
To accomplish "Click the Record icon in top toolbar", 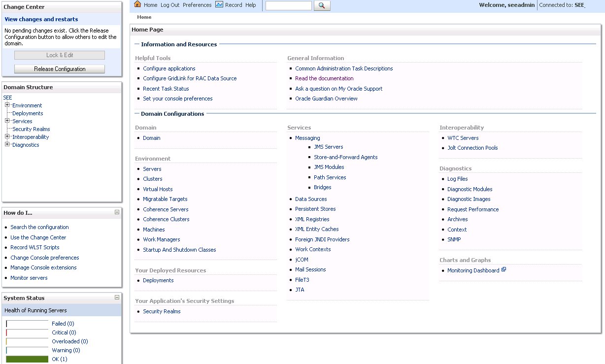I will point(219,4).
